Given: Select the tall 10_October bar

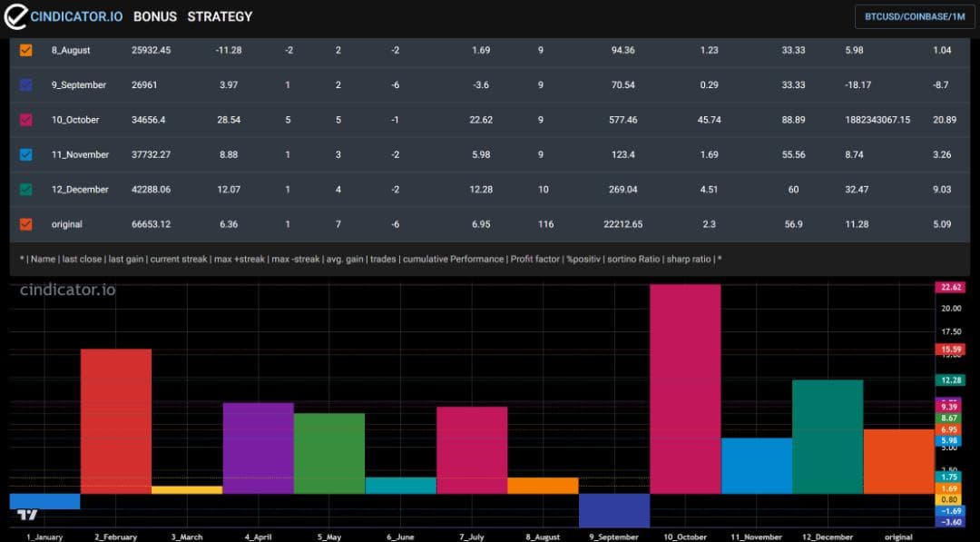Looking at the screenshot, I should pos(685,389).
